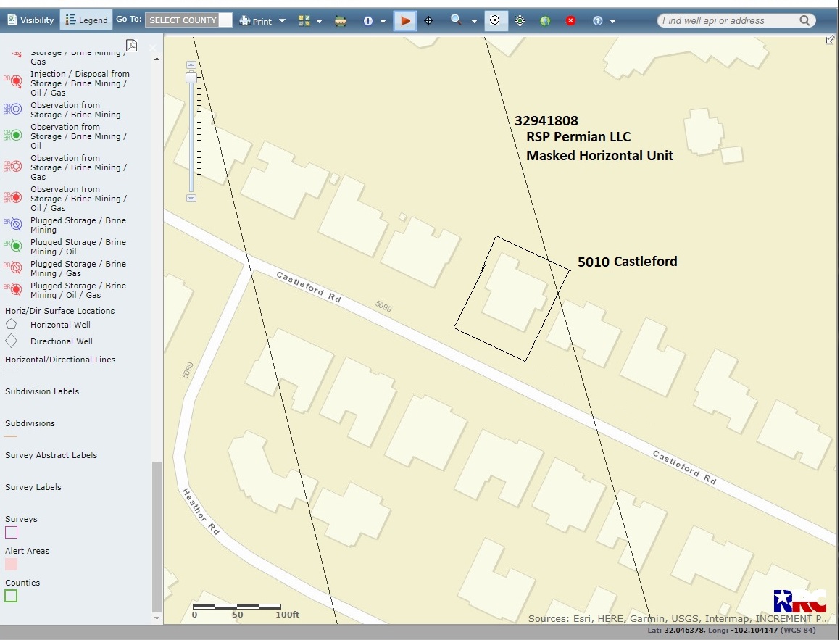Click the Print button
The image size is (840, 640).
pos(256,21)
